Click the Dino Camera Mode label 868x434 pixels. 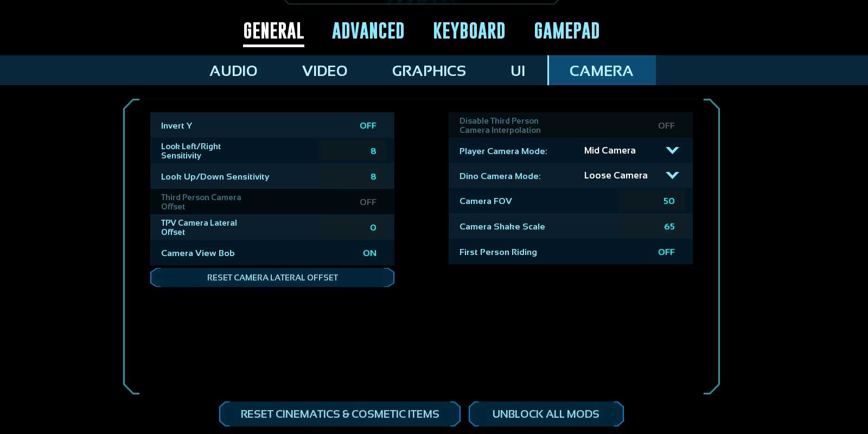tap(500, 176)
